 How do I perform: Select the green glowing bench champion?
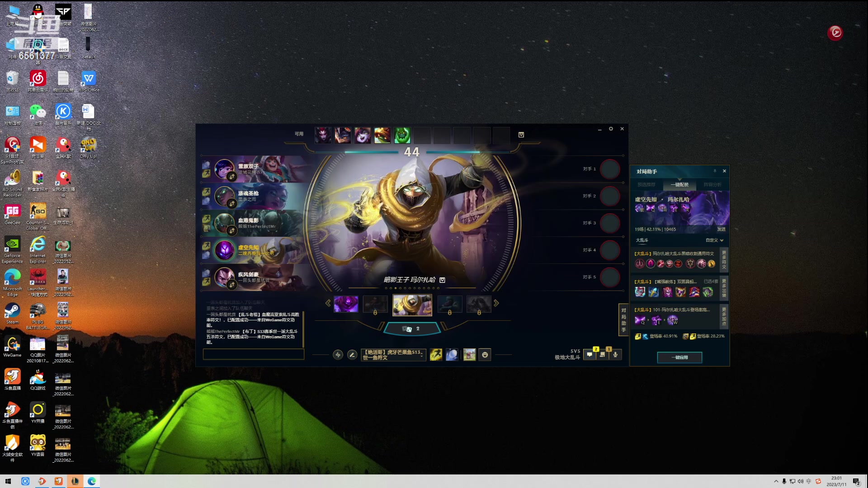402,135
